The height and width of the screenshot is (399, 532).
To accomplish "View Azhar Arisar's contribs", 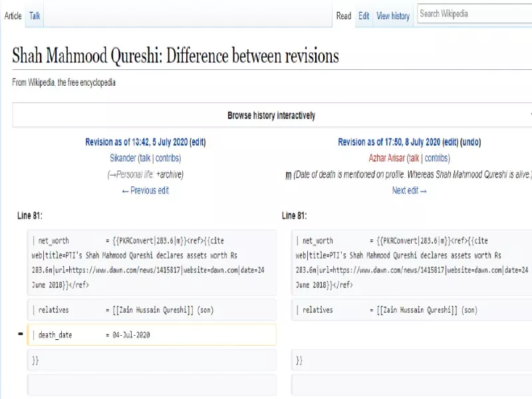I will tap(436, 158).
